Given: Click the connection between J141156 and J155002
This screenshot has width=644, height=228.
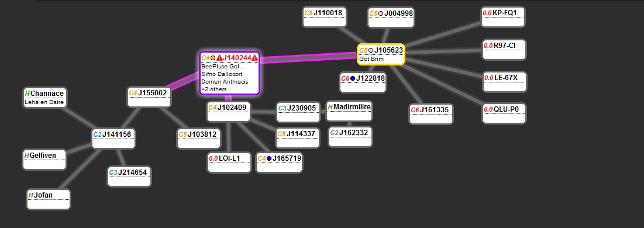Looking at the screenshot, I should (130, 118).
